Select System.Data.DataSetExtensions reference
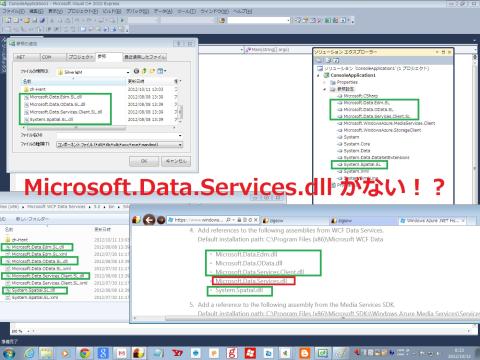The width and height of the screenshot is (480, 360). [x=373, y=157]
